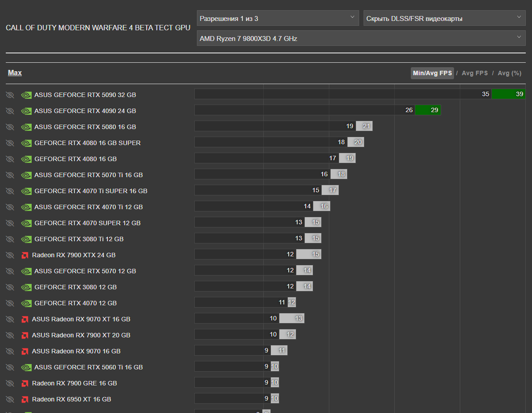The image size is (532, 413).
Task: Click NVIDIA logo next to RTX 4070 SUPER 12 GB
Action: click(x=26, y=223)
